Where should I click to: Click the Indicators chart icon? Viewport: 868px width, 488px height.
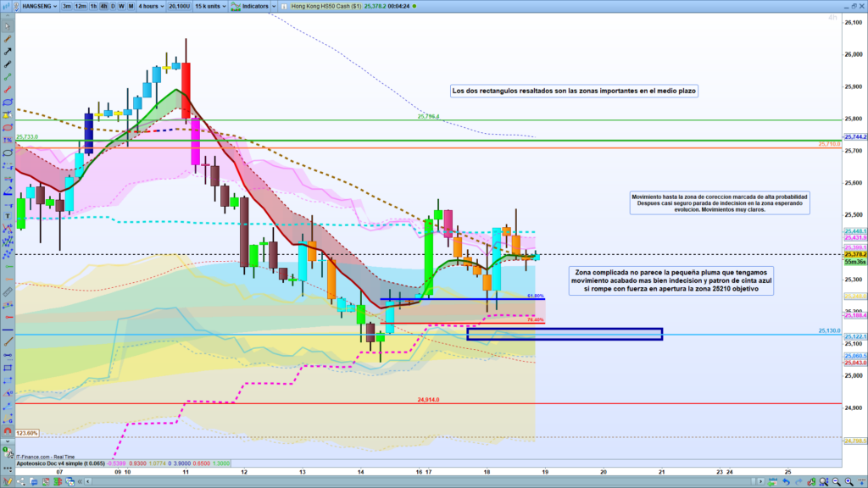point(236,6)
